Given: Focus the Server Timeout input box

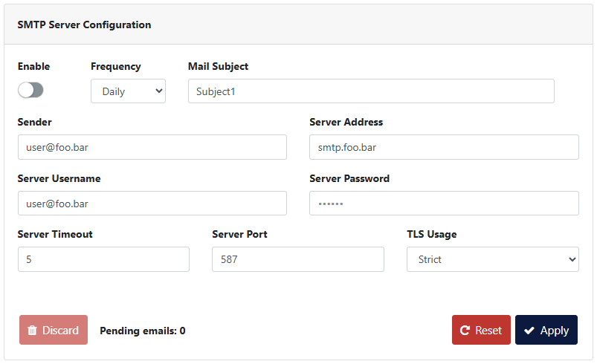Looking at the screenshot, I should [x=103, y=259].
